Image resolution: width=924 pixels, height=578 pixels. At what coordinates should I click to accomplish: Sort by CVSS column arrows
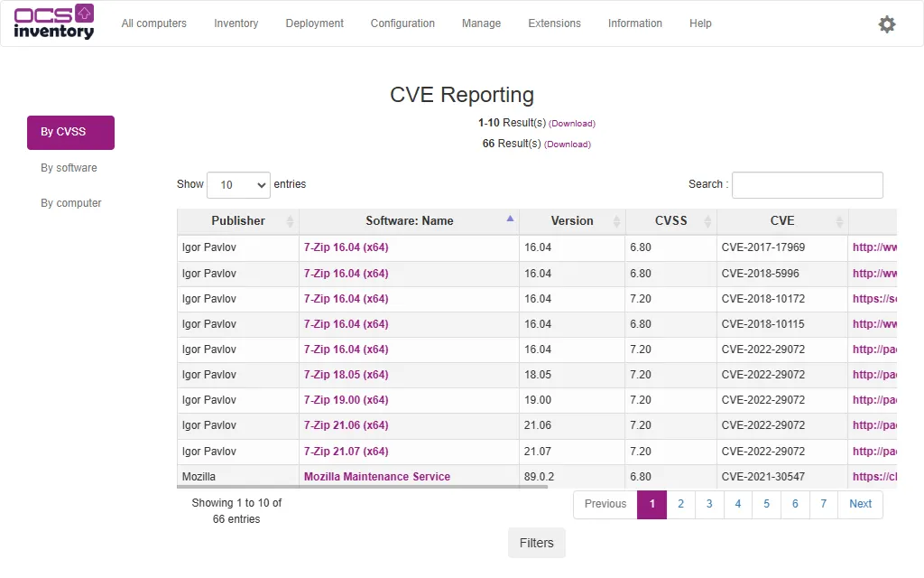[x=707, y=221]
